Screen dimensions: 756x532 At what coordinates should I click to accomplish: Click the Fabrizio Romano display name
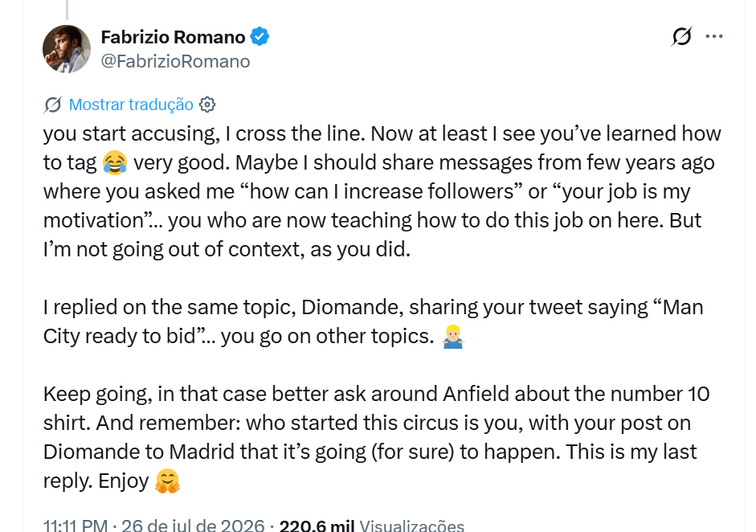(x=173, y=37)
